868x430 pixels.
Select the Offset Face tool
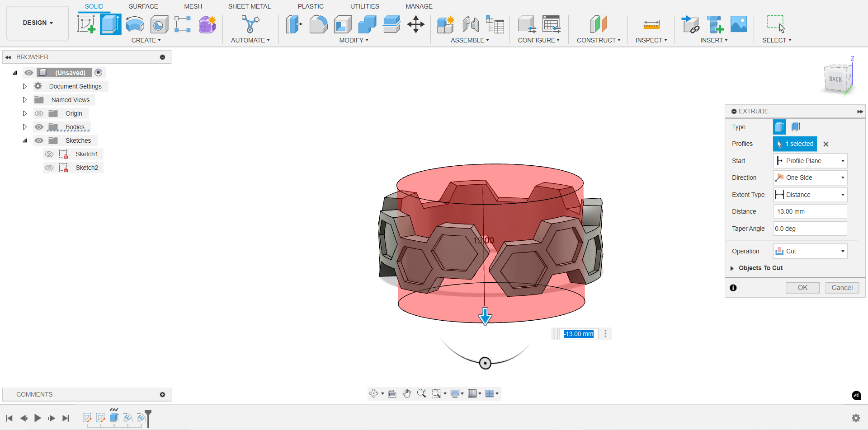tap(392, 24)
